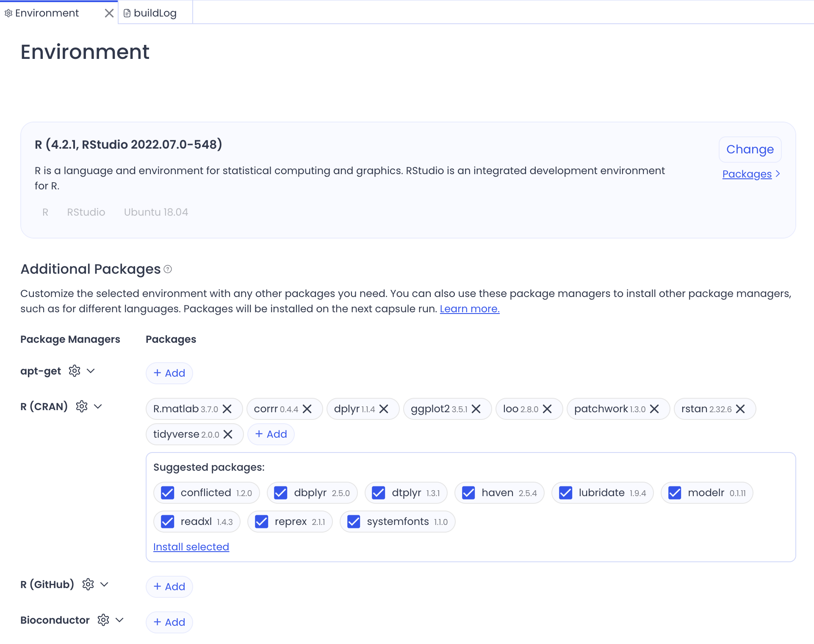Remove the tidyverse package
814x644 pixels.
pos(228,434)
